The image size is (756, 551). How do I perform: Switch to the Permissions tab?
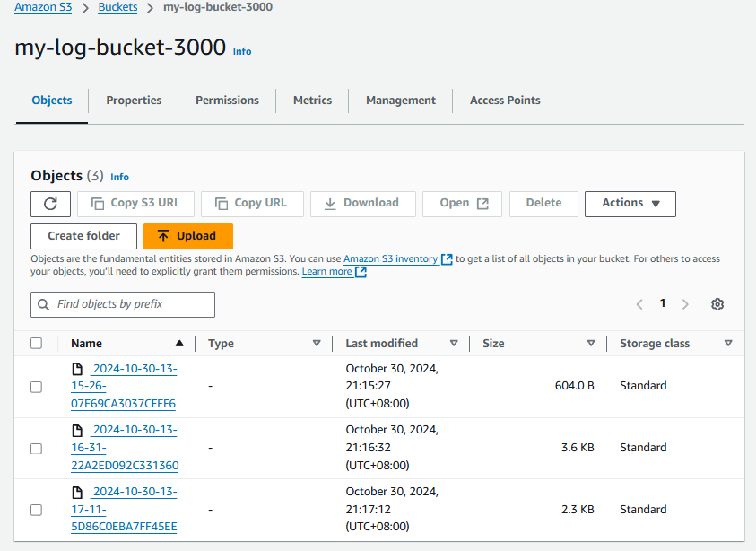click(x=227, y=100)
